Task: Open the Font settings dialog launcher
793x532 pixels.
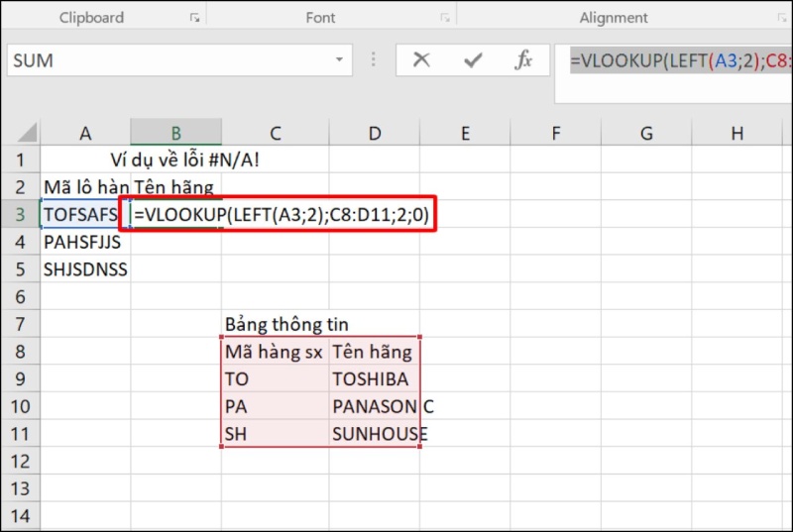Action: 445,18
